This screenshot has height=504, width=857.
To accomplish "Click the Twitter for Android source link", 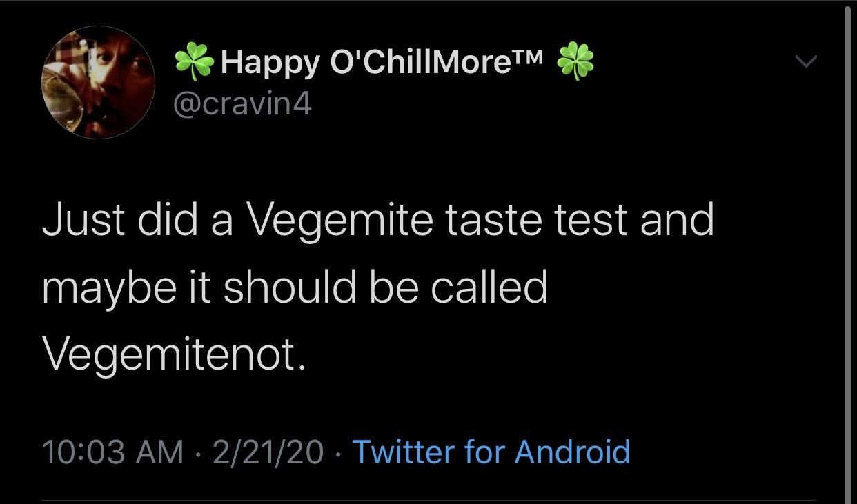I will (491, 452).
